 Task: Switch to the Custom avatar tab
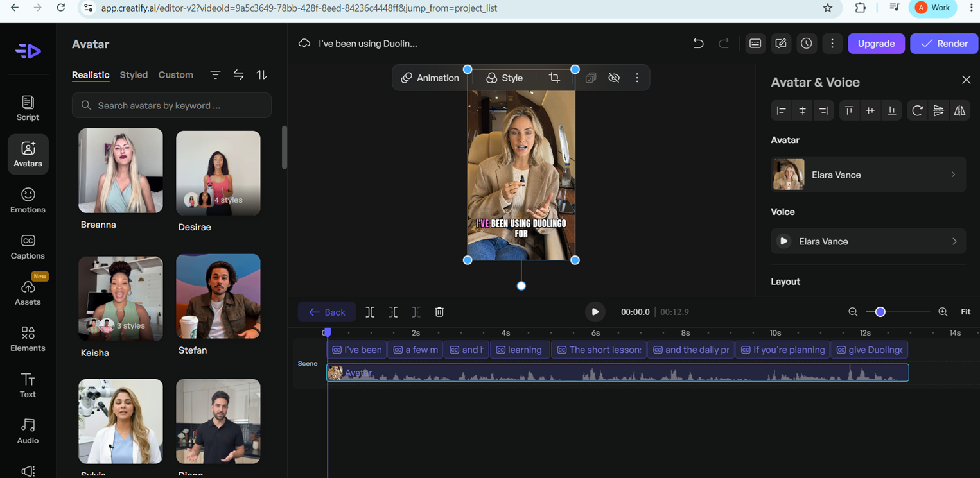click(175, 75)
